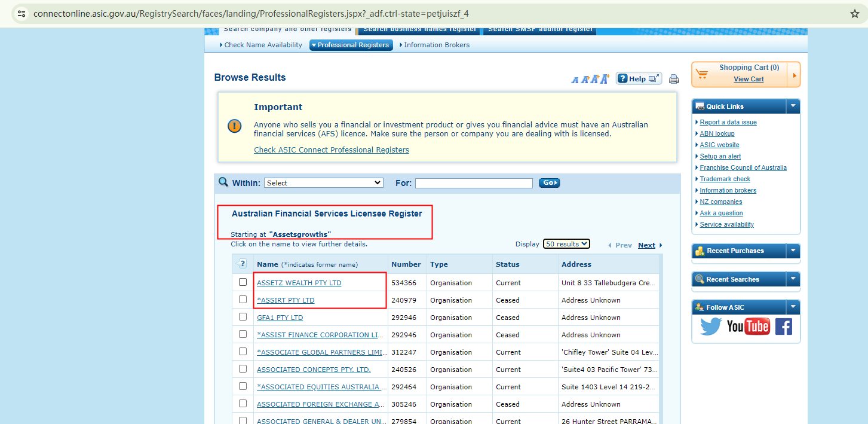The width and height of the screenshot is (868, 424).
Task: Tick checkbox for *ASSIRT PTY LTD
Action: tap(243, 300)
